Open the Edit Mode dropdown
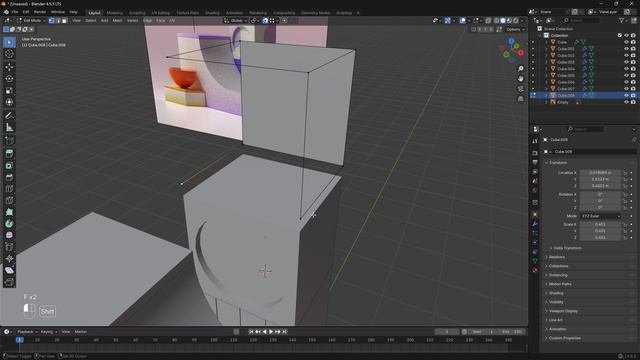Screen dimensions: 640x360 pos(31,20)
